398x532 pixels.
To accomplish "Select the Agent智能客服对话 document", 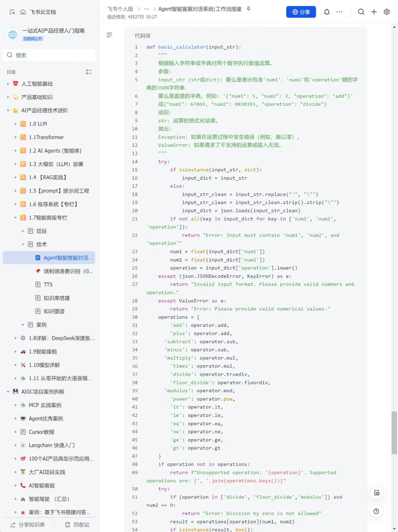I will pos(49,258).
